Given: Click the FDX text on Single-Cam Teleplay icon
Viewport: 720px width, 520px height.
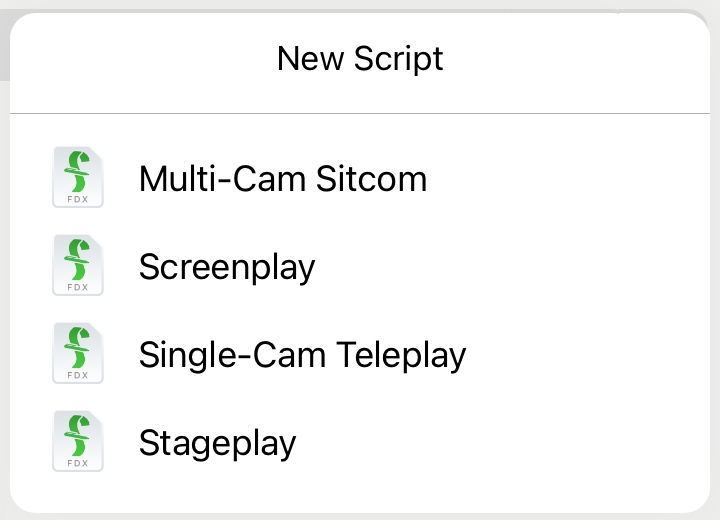Looking at the screenshot, I should pos(78,375).
